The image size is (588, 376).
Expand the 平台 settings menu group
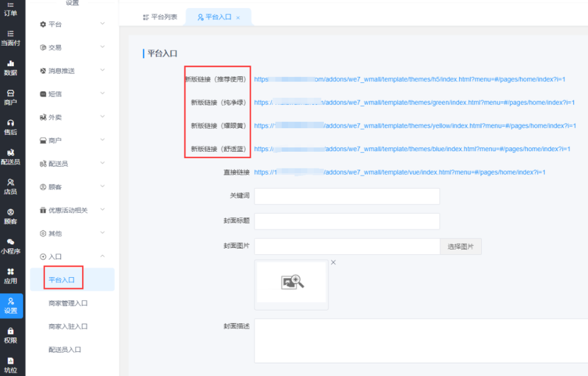coord(72,24)
